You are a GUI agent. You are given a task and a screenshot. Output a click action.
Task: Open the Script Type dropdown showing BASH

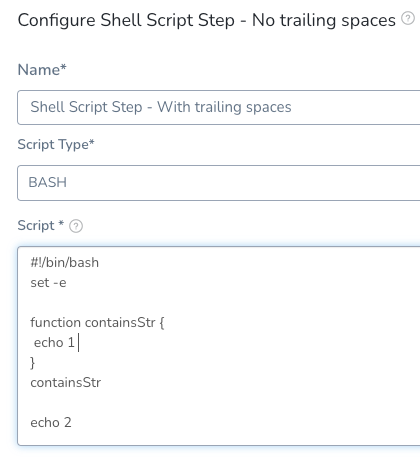click(x=219, y=183)
